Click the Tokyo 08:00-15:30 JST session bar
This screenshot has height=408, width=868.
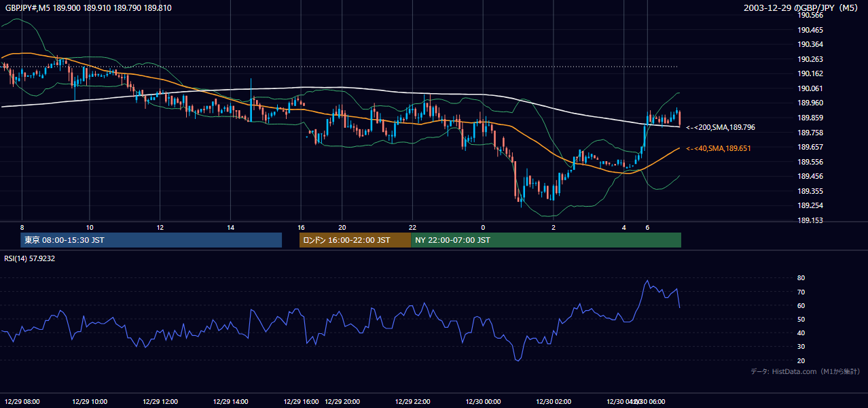[151, 240]
